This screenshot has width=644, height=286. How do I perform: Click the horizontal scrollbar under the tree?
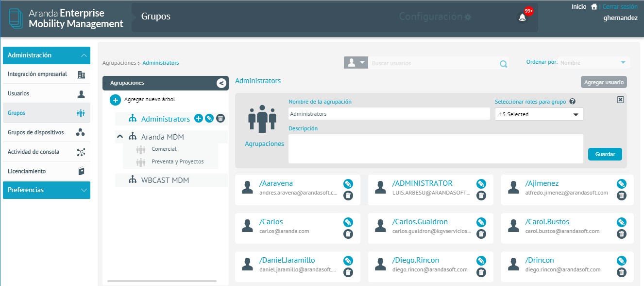162,281
